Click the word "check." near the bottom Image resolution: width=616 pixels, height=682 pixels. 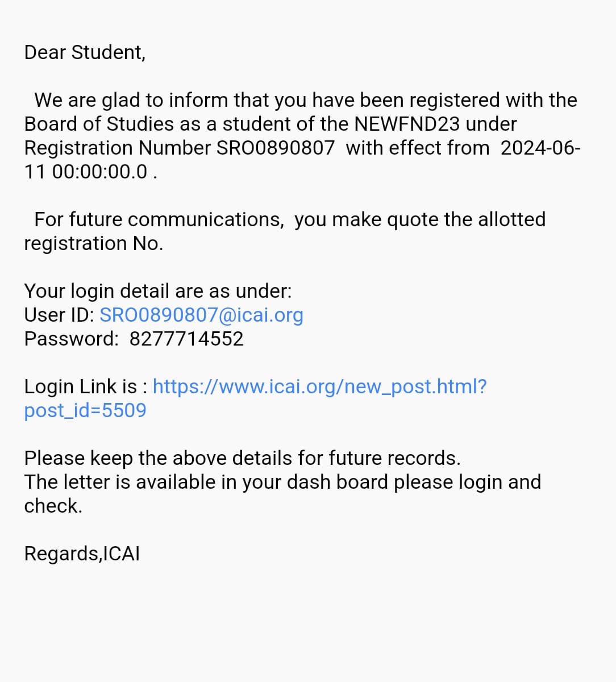click(53, 506)
